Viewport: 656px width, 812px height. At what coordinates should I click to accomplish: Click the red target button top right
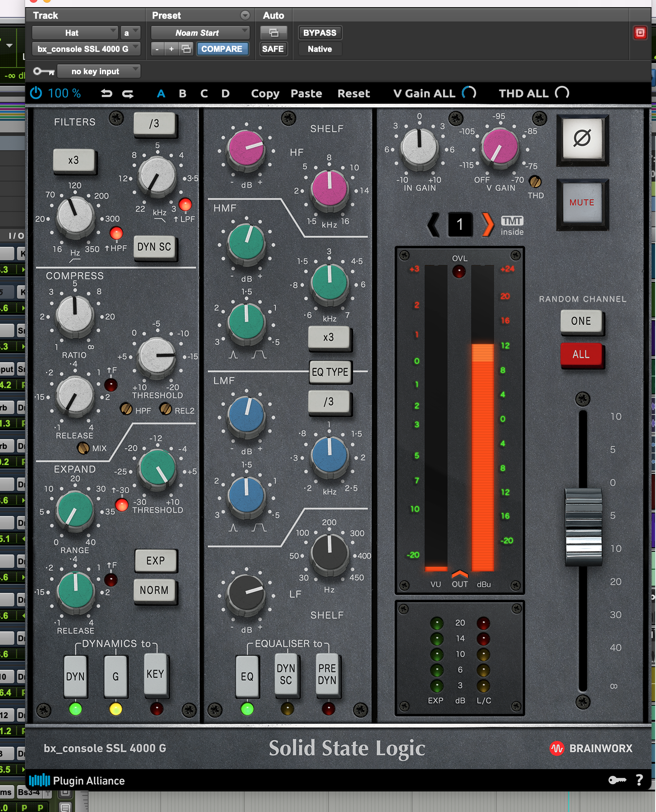point(640,33)
